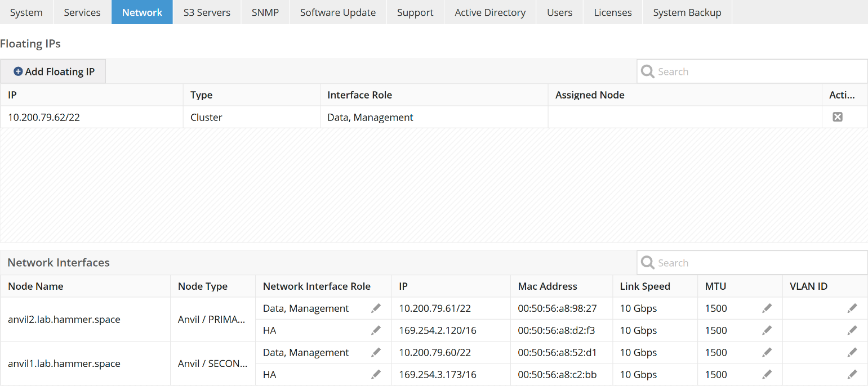Click the Anvil / PRIMA... node type cell
Viewport: 868px width, 386px height.
tap(213, 320)
